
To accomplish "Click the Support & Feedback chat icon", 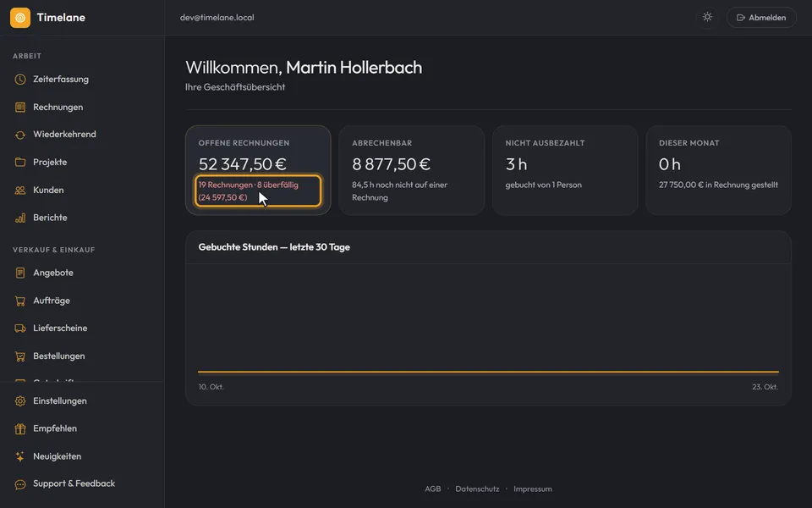I will (20, 484).
